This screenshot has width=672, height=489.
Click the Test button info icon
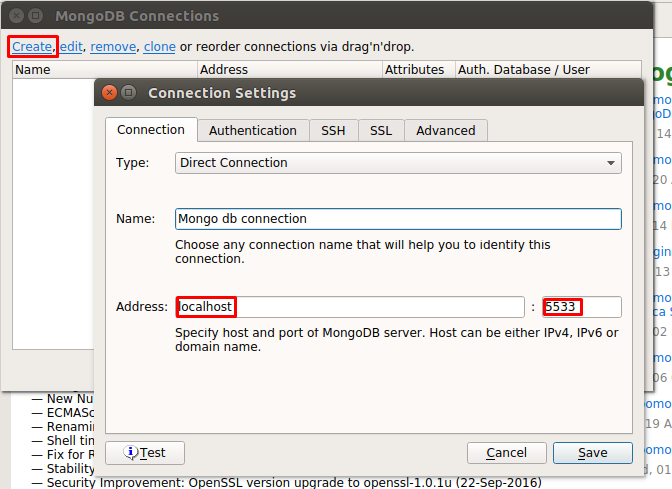130,453
